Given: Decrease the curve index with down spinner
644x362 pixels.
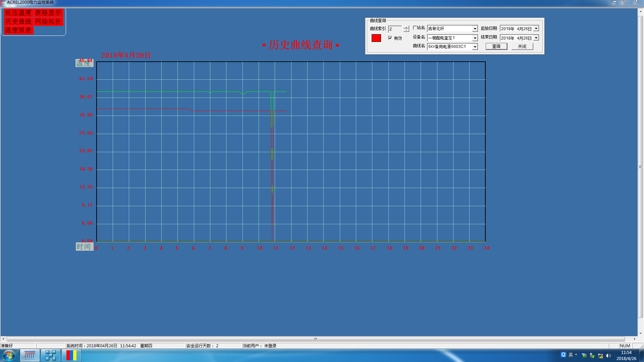Looking at the screenshot, I should [406, 31].
